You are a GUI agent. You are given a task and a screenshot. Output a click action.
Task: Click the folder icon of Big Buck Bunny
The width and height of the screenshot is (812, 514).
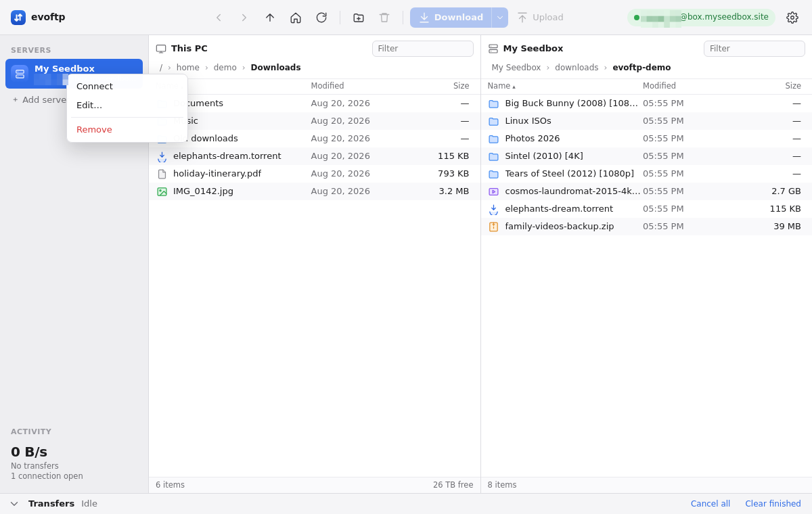(493, 103)
